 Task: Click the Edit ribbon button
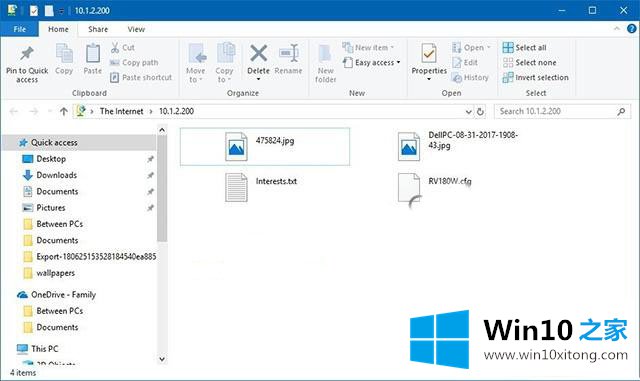465,63
